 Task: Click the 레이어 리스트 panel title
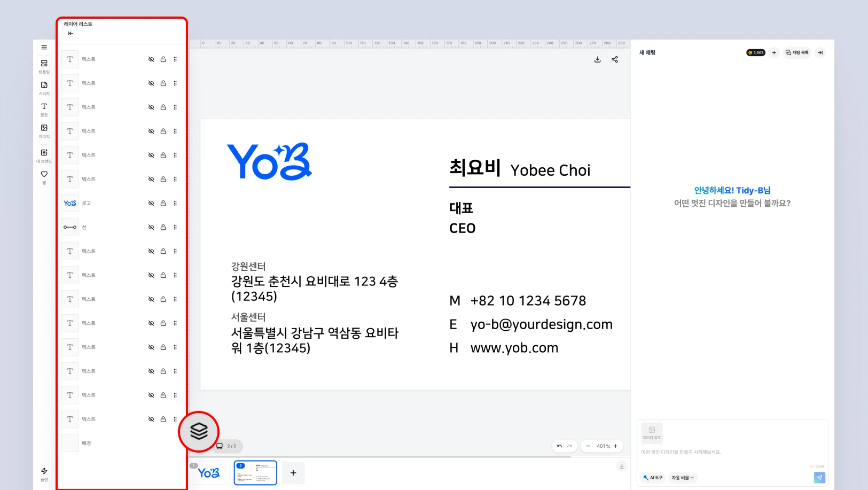(x=78, y=24)
